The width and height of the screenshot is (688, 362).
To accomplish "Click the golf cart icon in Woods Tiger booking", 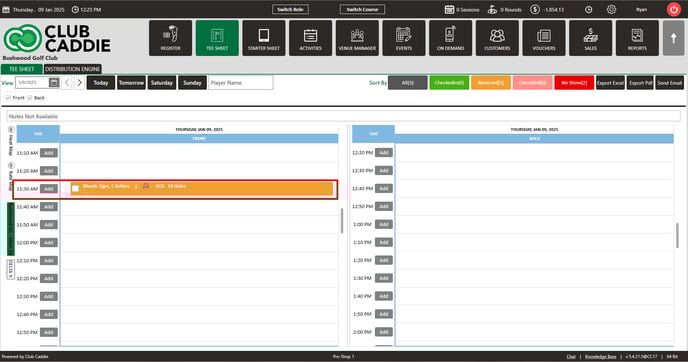I will tap(146, 186).
